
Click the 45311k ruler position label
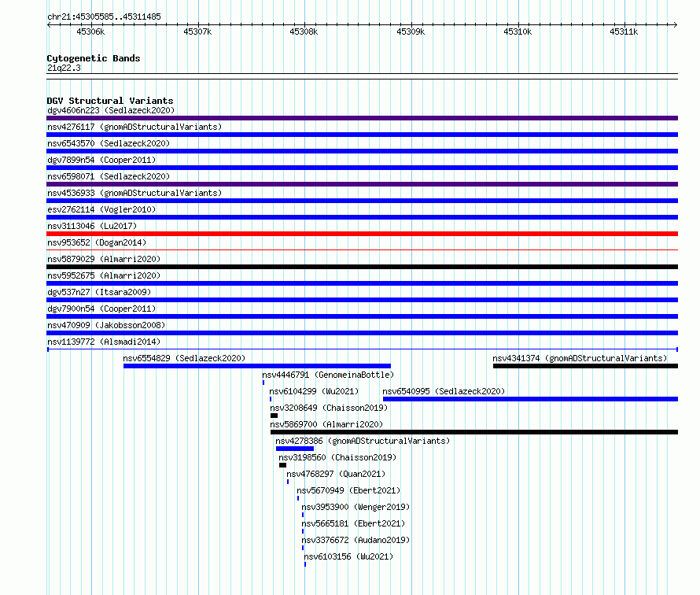pos(624,32)
